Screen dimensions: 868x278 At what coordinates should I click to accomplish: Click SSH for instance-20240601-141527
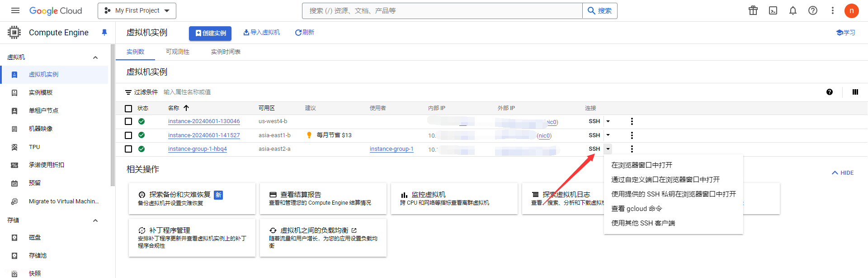tap(594, 135)
